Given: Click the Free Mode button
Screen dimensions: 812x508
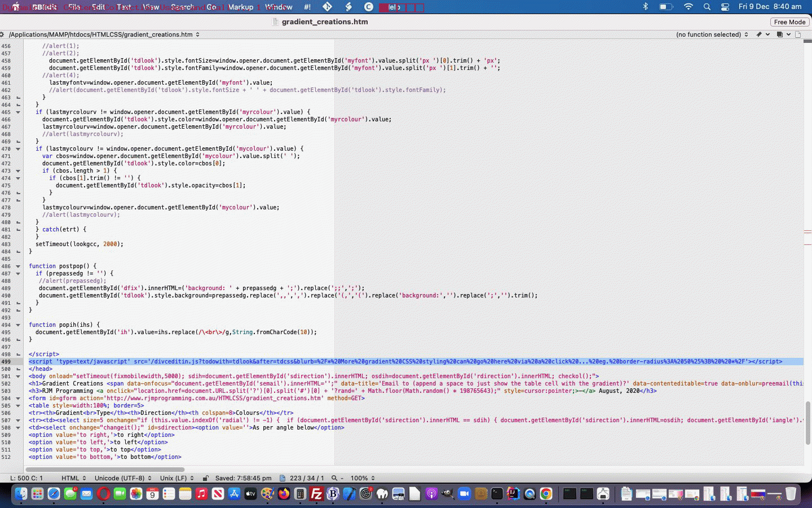Looking at the screenshot, I should [x=789, y=22].
